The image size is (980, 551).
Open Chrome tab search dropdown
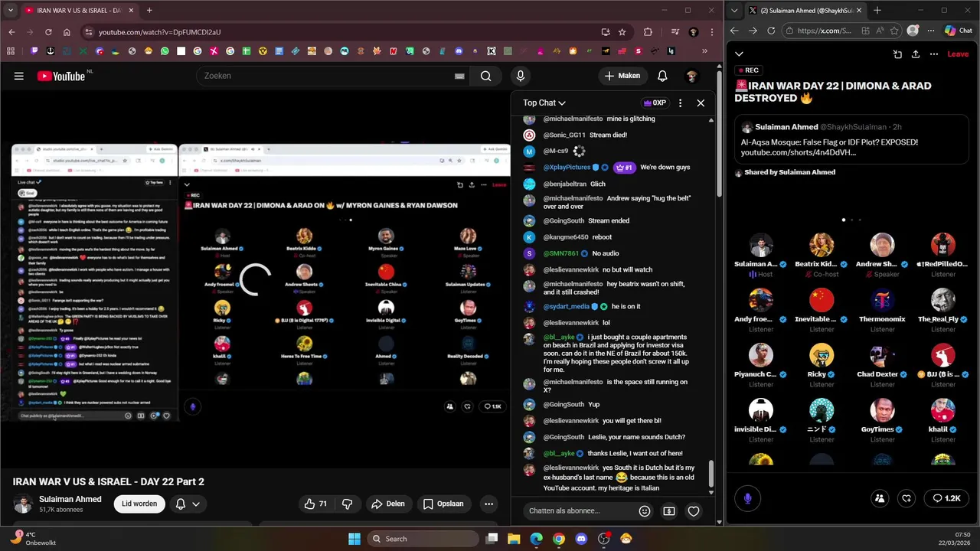(x=11, y=11)
